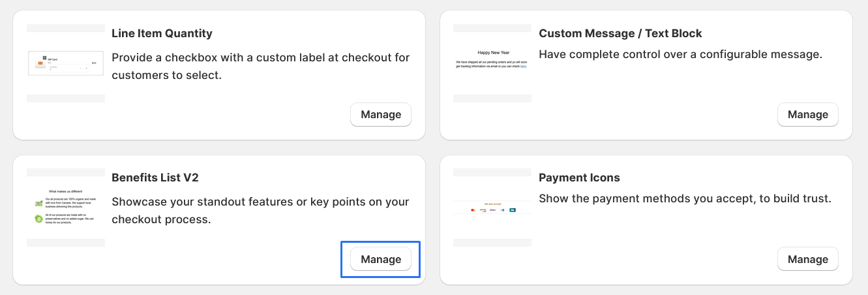The width and height of the screenshot is (868, 295).
Task: Click the Payment Icons preview thumbnail
Action: point(492,208)
